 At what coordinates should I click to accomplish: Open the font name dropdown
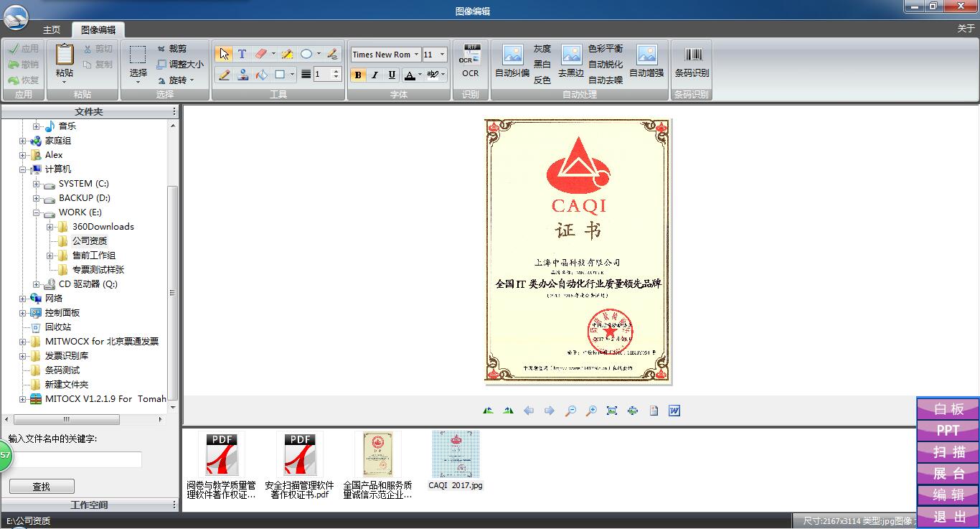point(416,55)
